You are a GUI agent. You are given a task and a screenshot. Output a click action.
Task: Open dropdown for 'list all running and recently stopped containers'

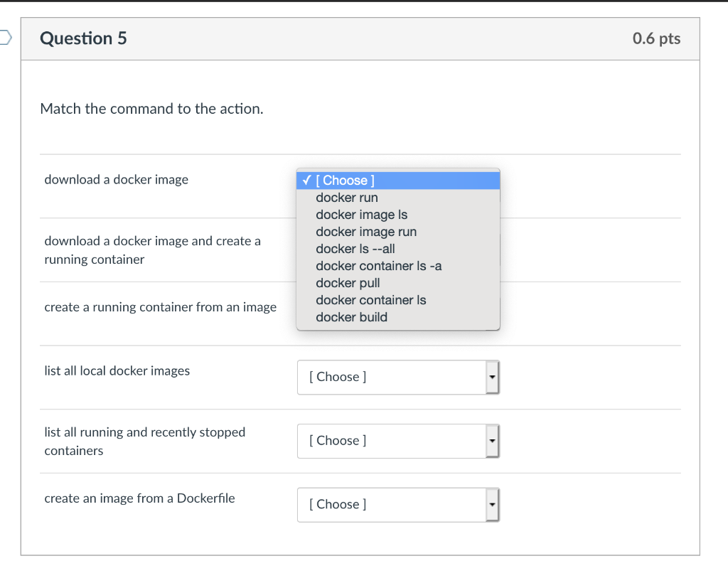398,441
